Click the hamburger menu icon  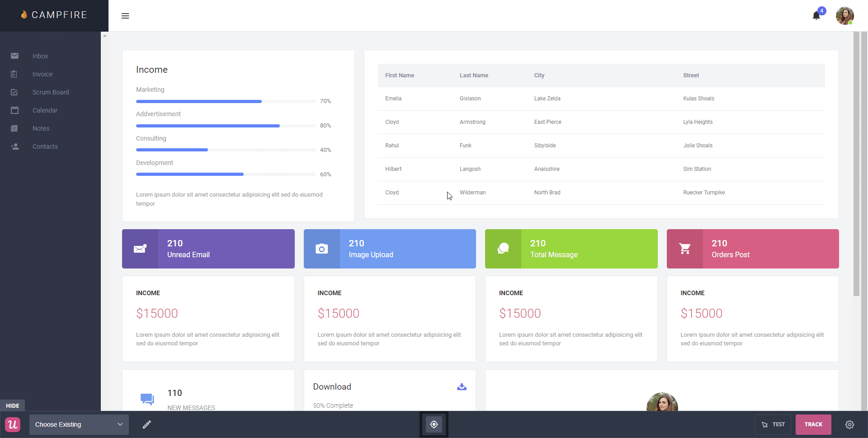[x=125, y=16]
